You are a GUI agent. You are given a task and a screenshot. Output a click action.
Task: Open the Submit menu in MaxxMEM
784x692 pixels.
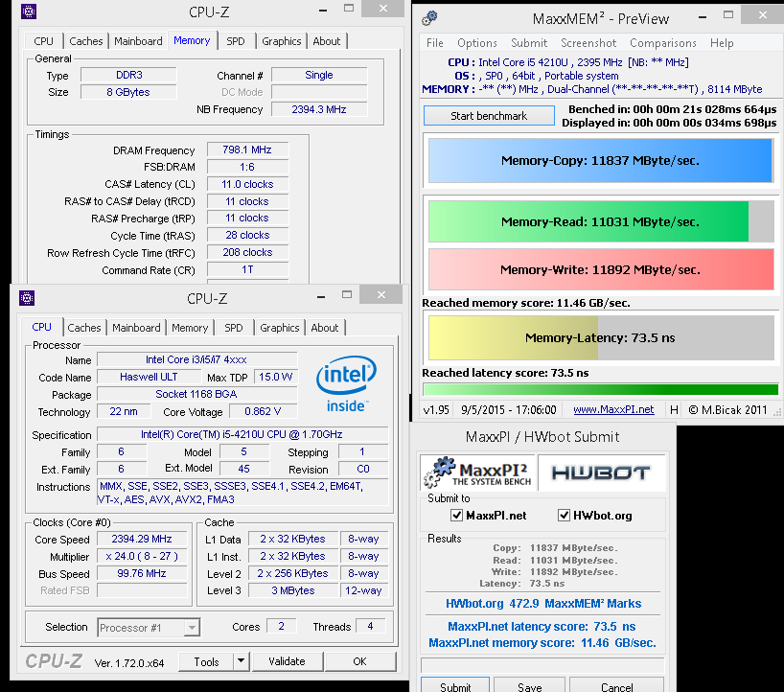click(x=529, y=43)
